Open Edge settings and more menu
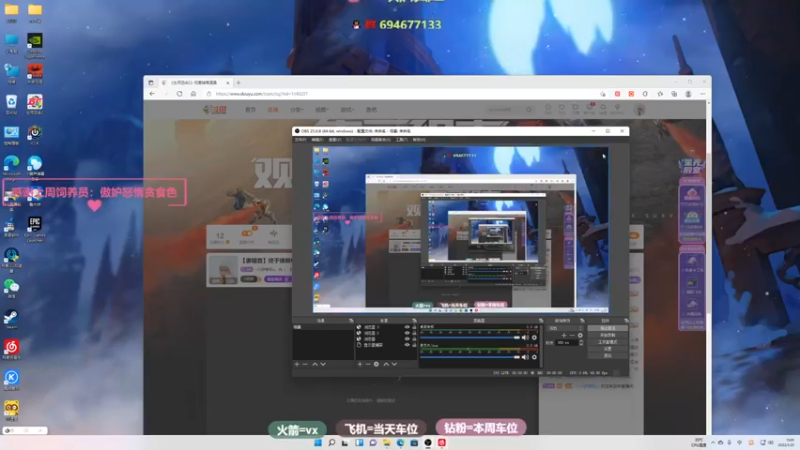This screenshot has width=800, height=450. 703,94
